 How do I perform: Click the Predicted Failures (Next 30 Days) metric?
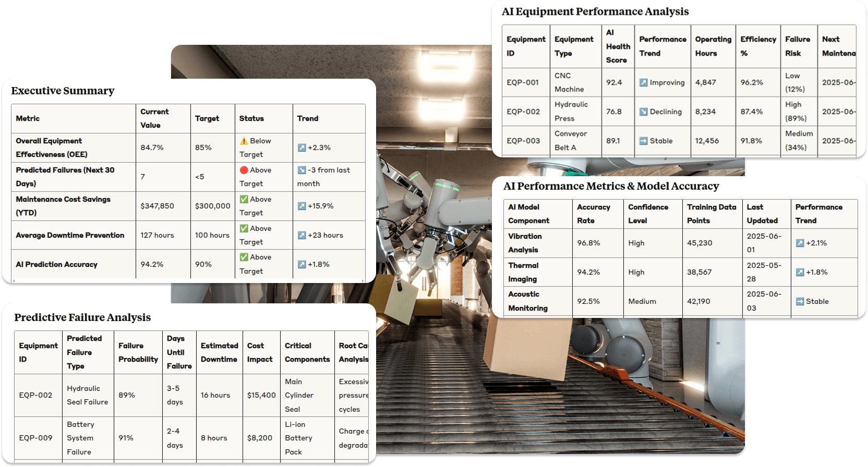[x=65, y=177]
